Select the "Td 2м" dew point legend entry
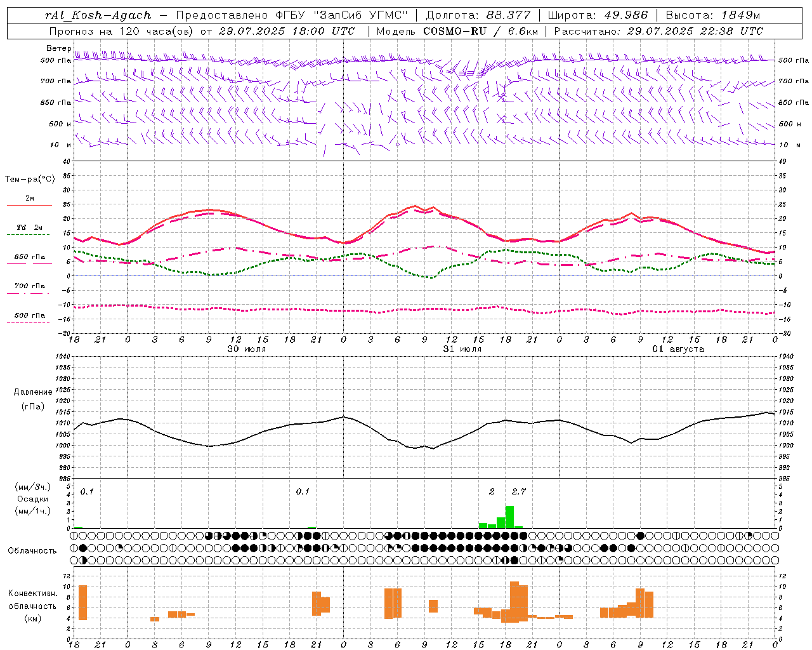 29,227
